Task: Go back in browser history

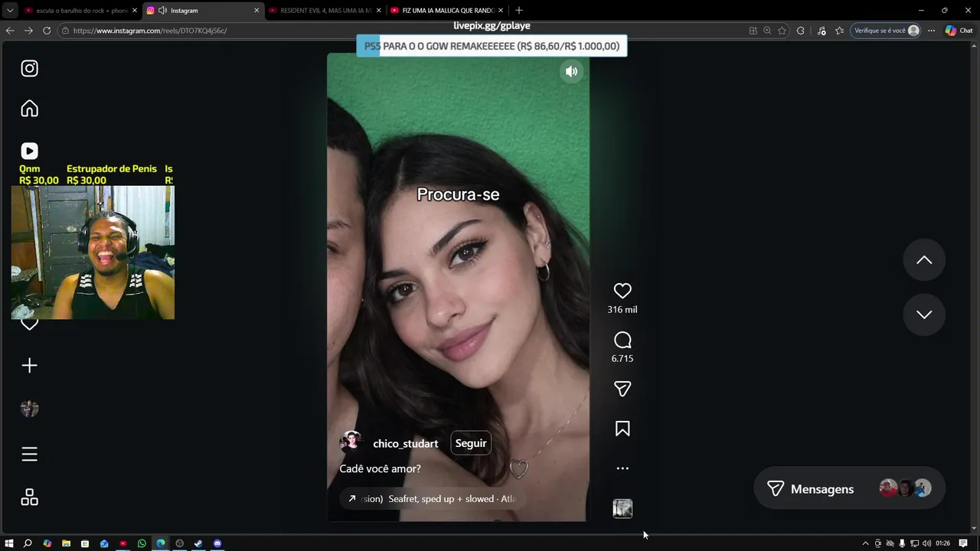Action: point(10,31)
